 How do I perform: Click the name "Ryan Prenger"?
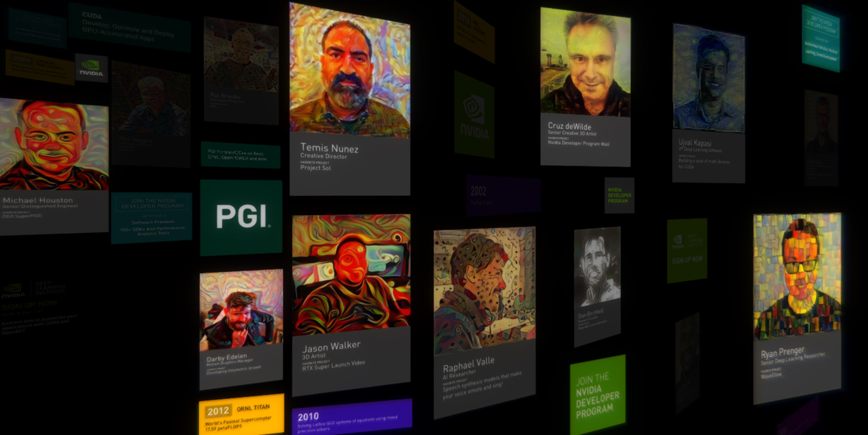click(782, 352)
